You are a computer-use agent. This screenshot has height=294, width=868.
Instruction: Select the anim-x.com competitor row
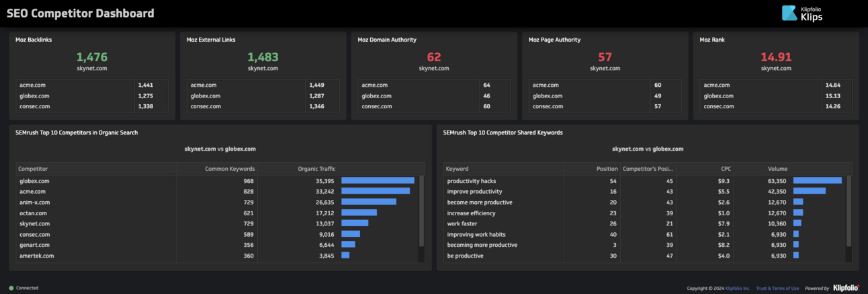(218, 202)
